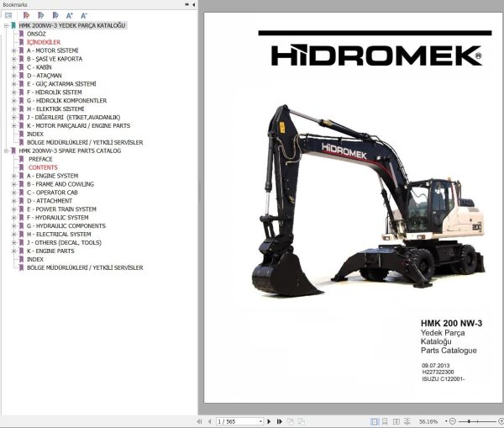Viewport: 504px width, 428px height.
Task: Expand the G - HYDRAULIC COMPONENTS bookmark
Action: [13, 226]
